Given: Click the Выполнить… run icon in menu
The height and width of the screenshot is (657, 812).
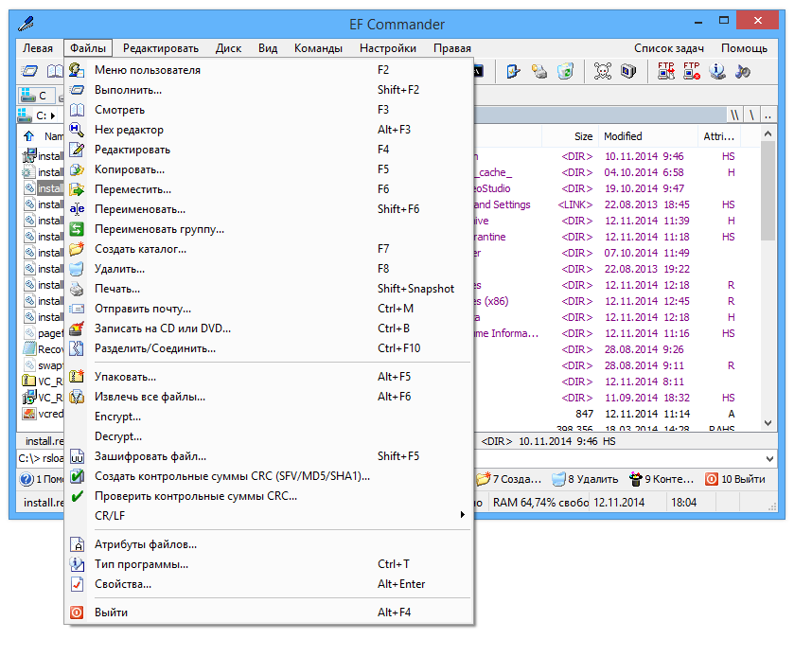Looking at the screenshot, I should point(78,90).
